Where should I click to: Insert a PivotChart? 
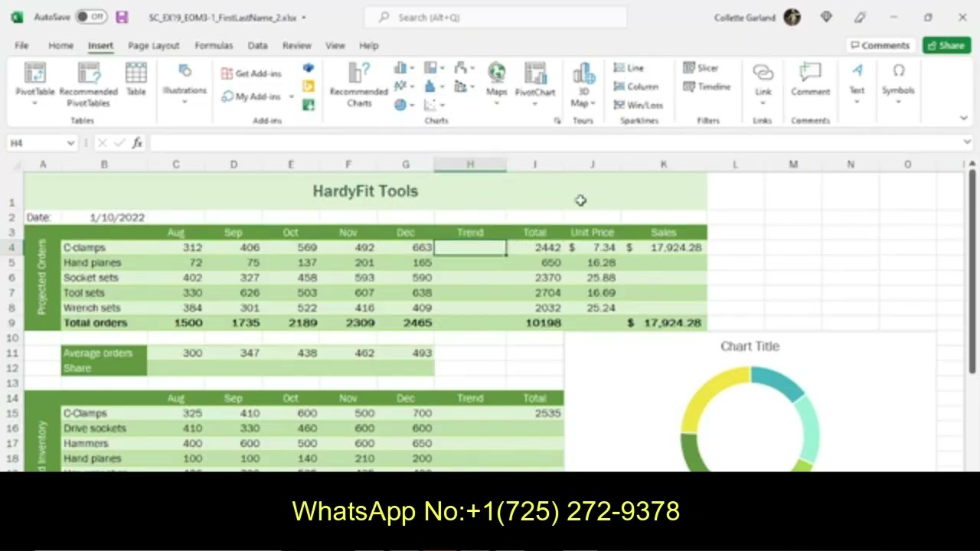click(x=535, y=83)
